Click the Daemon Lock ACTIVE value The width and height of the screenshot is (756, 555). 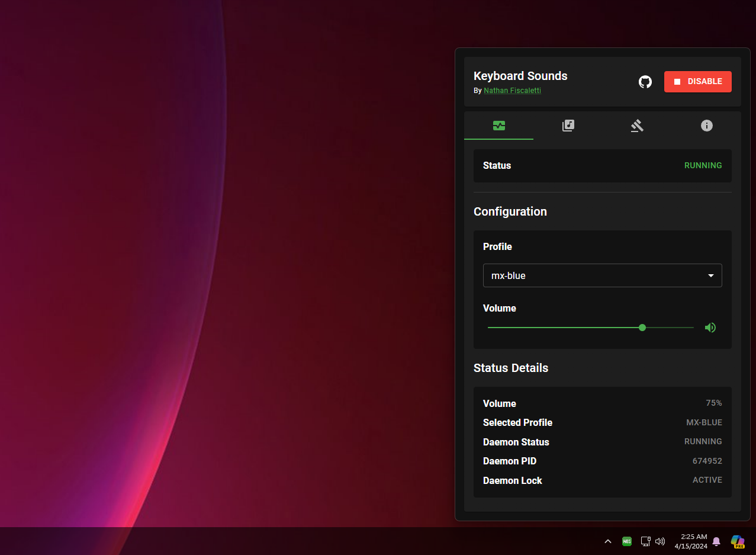707,480
